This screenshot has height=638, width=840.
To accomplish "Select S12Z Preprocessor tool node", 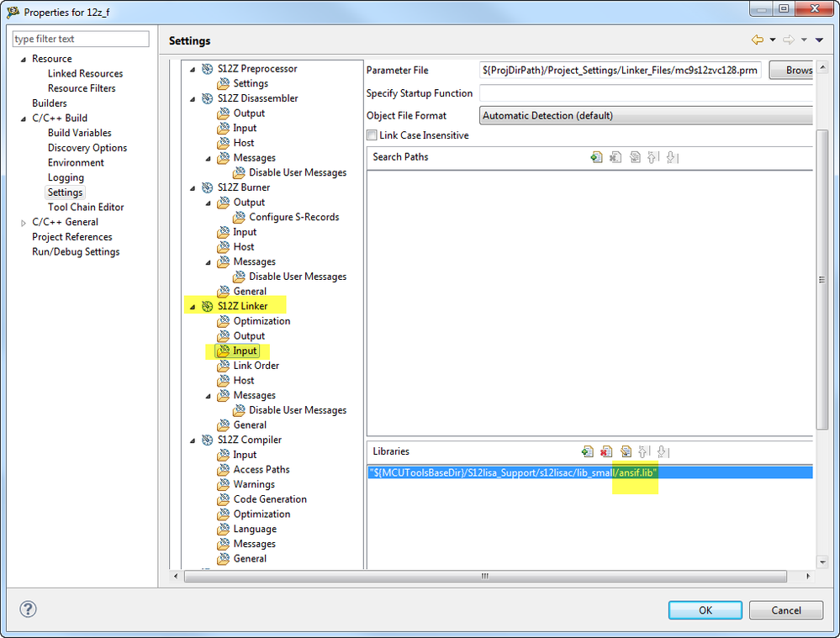I will click(257, 69).
